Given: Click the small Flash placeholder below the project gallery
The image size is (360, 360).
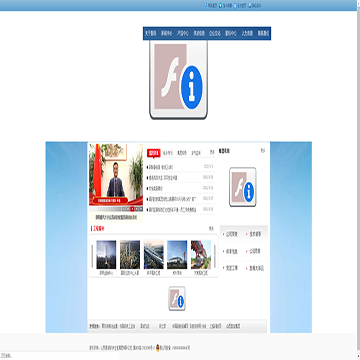Looking at the screenshot, I should pyautogui.click(x=177, y=298).
